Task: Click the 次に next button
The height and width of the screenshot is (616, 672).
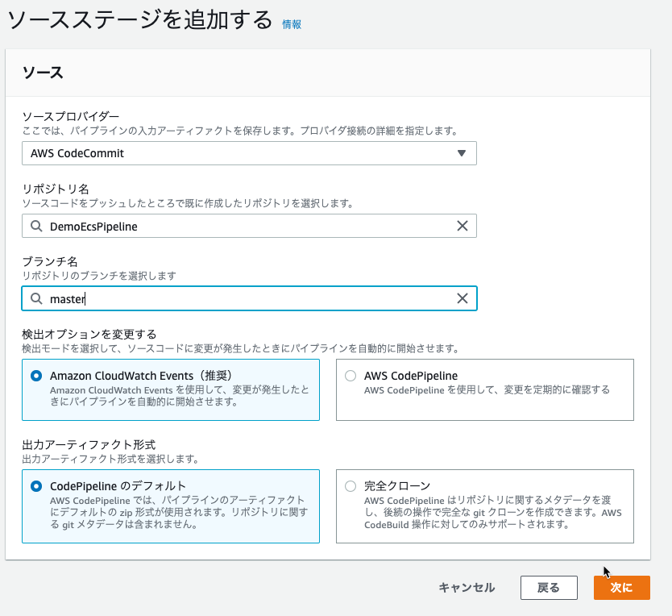Action: pyautogui.click(x=622, y=588)
